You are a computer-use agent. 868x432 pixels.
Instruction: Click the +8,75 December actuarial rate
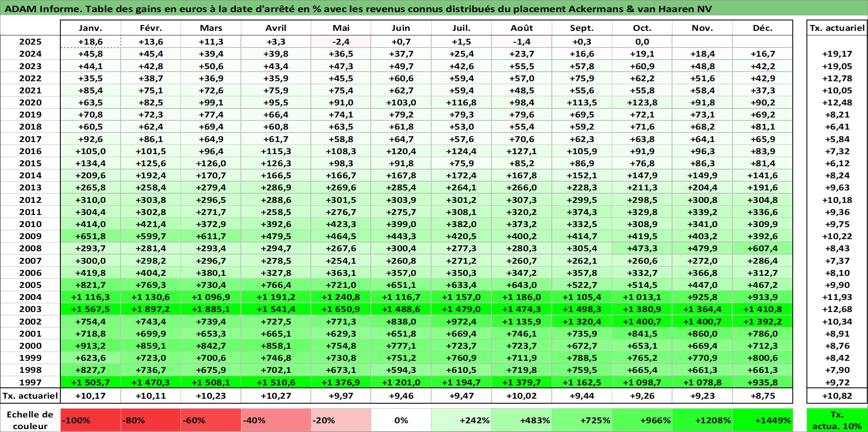coord(763,396)
